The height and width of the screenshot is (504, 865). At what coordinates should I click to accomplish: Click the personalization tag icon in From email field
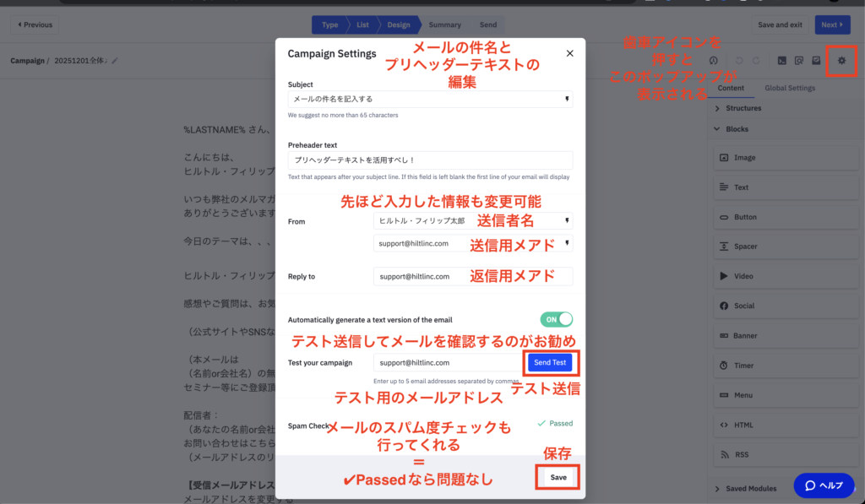coord(567,243)
